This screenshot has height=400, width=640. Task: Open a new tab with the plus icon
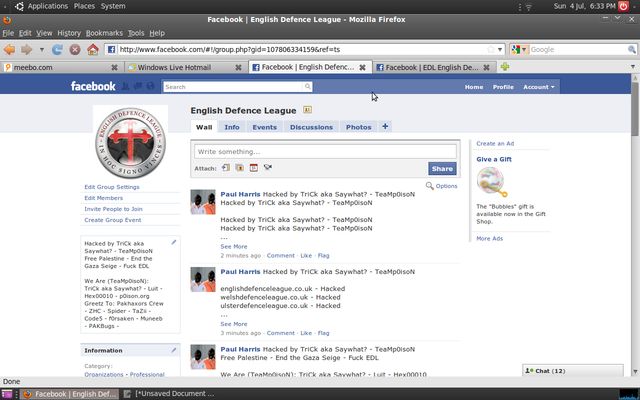pos(505,67)
